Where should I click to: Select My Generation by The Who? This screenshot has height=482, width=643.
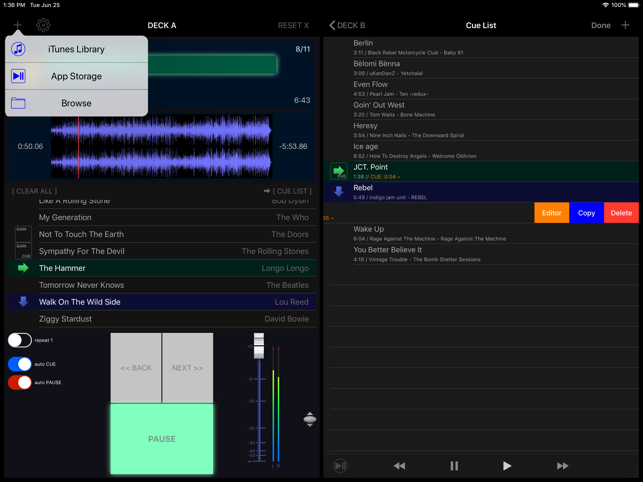(x=162, y=217)
